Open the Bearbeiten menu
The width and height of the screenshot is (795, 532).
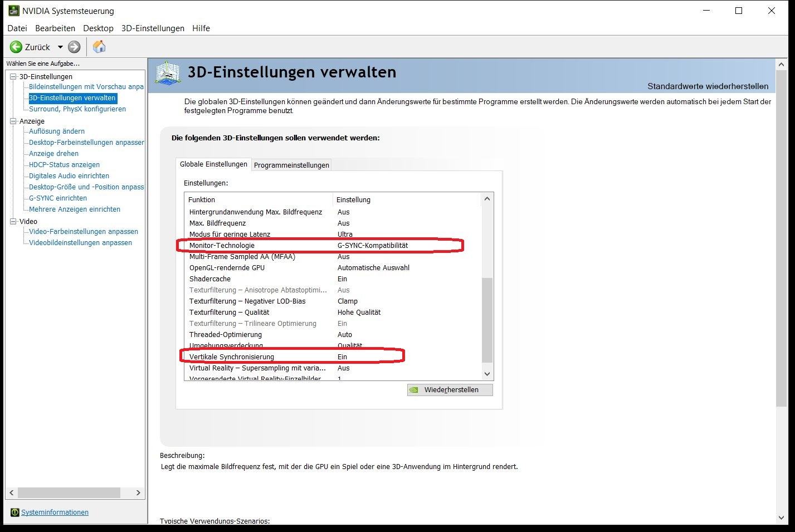(x=55, y=28)
